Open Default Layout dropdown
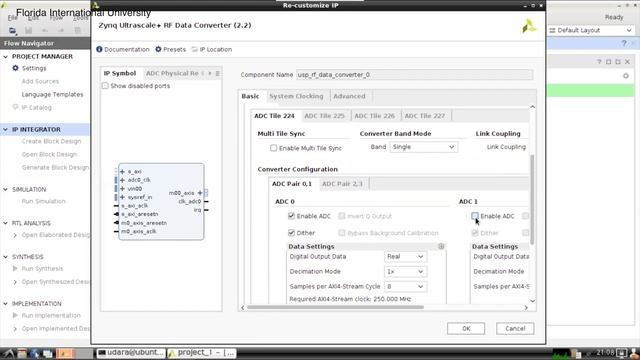The image size is (640, 360). [x=591, y=31]
